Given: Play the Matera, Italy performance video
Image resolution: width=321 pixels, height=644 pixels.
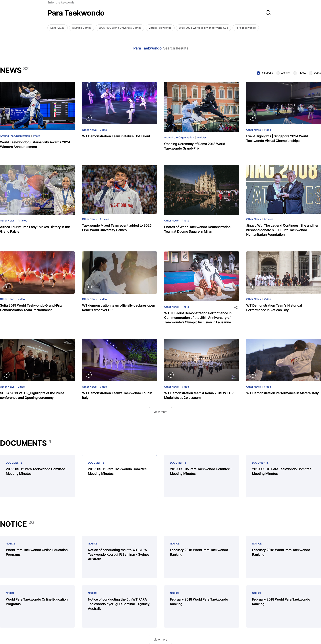Looking at the screenshot, I should pyautogui.click(x=253, y=374).
